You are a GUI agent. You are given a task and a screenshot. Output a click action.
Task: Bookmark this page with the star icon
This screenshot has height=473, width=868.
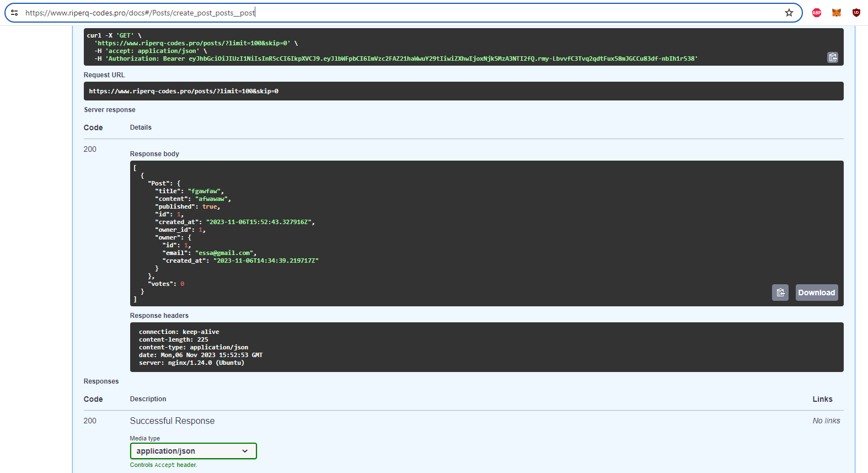(x=789, y=13)
